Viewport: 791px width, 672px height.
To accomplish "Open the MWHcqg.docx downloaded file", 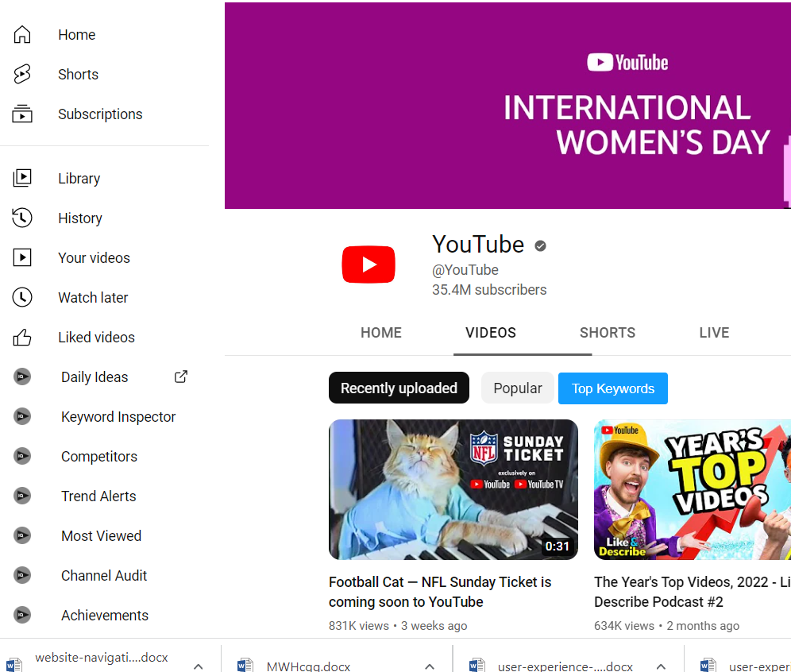I will pyautogui.click(x=308, y=666).
